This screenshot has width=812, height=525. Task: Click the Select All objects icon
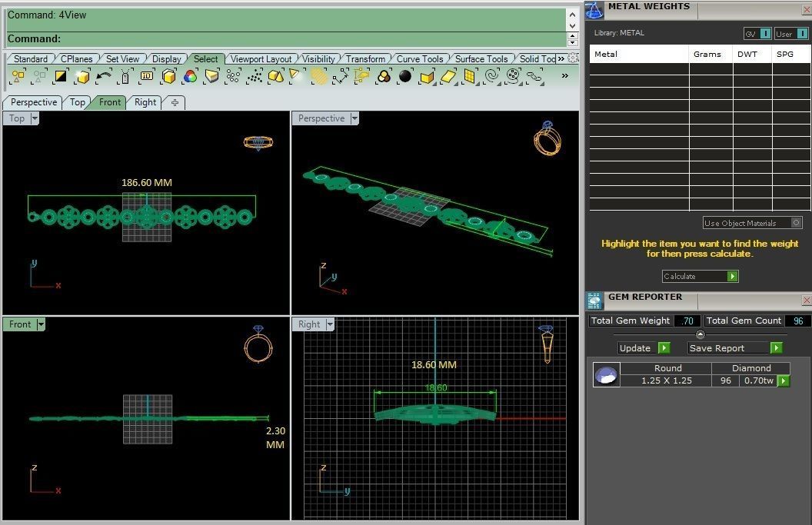pos(18,77)
